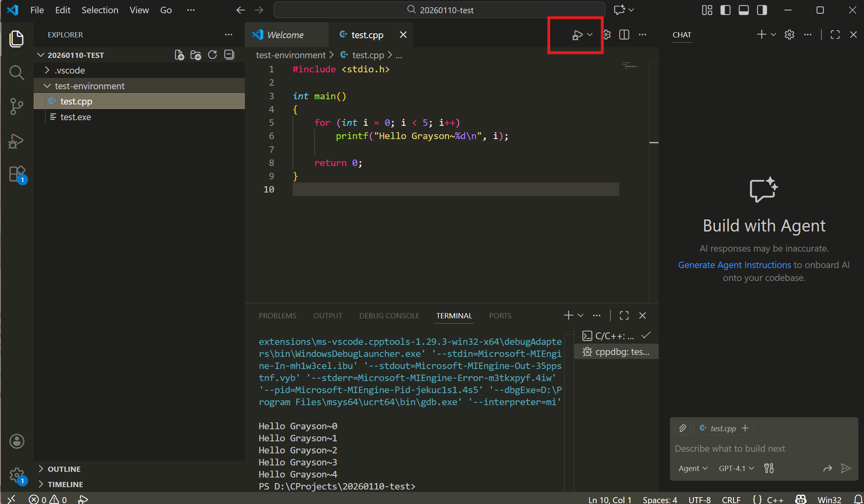Image resolution: width=864 pixels, height=504 pixels.
Task: Open the Accounts menu icon
Action: [x=16, y=441]
